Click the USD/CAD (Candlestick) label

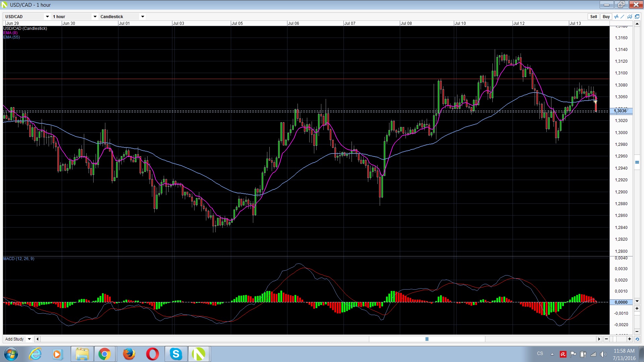(x=25, y=28)
